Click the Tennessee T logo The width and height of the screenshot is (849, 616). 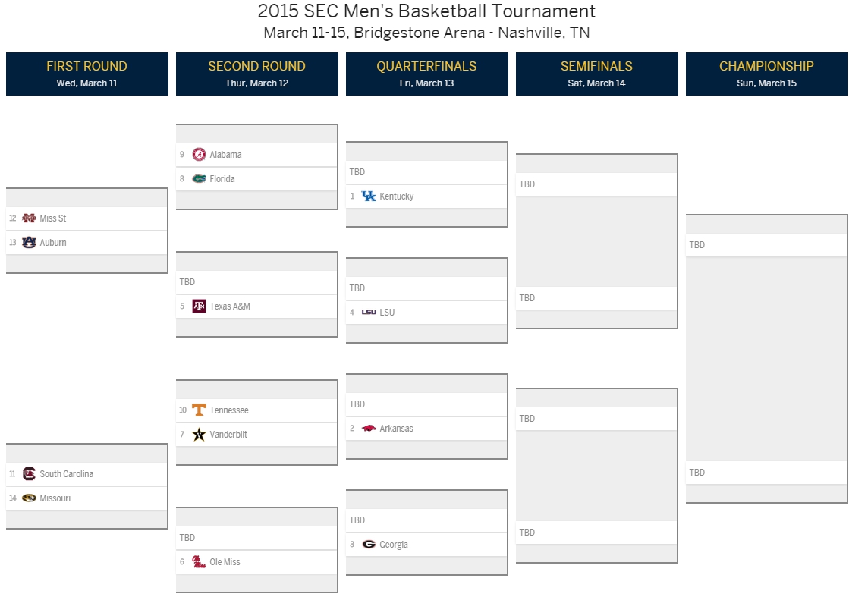(200, 410)
